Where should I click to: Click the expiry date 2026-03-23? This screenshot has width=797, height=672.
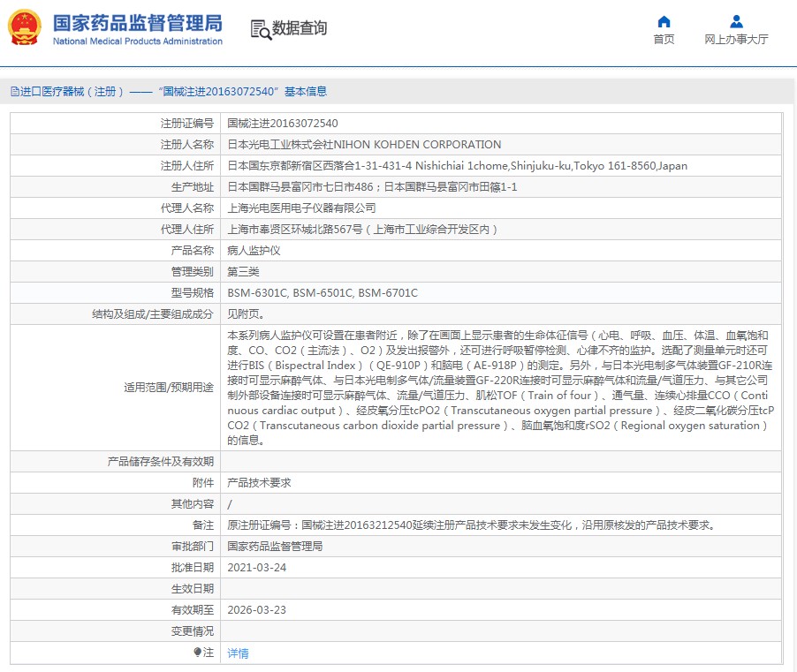click(257, 610)
